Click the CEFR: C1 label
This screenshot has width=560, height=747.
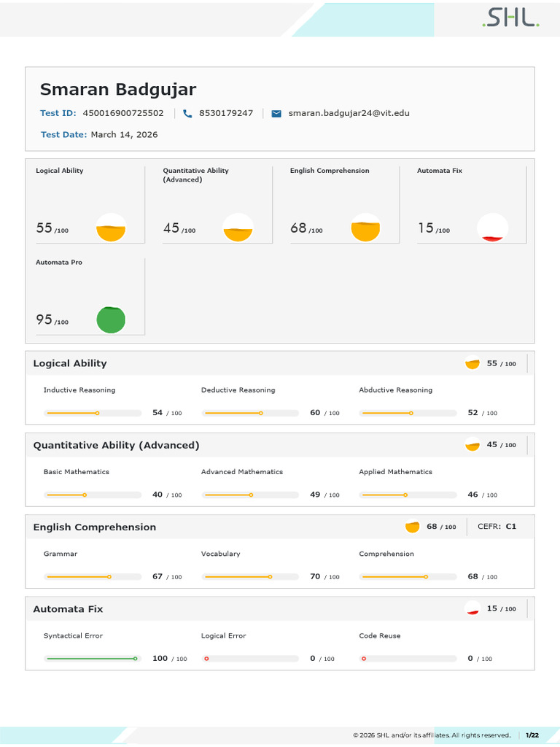(x=497, y=527)
